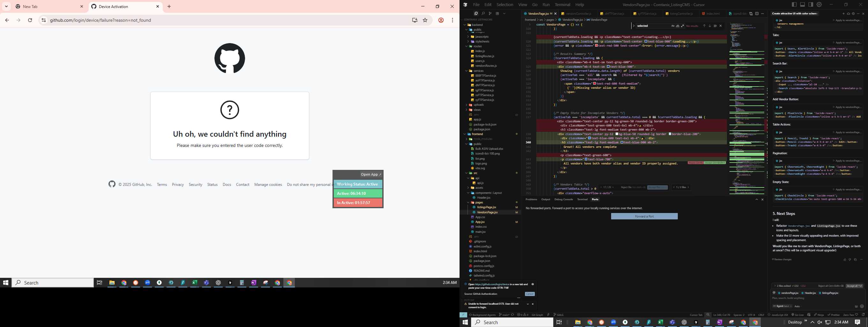Toggle Match Case in the find widget
The image size is (868, 327).
coord(673,26)
